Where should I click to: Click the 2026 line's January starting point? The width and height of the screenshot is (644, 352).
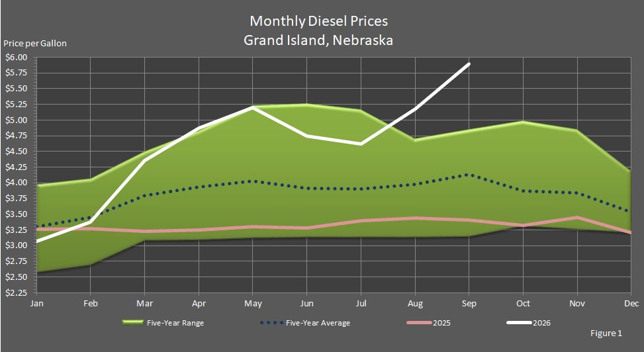tap(37, 241)
